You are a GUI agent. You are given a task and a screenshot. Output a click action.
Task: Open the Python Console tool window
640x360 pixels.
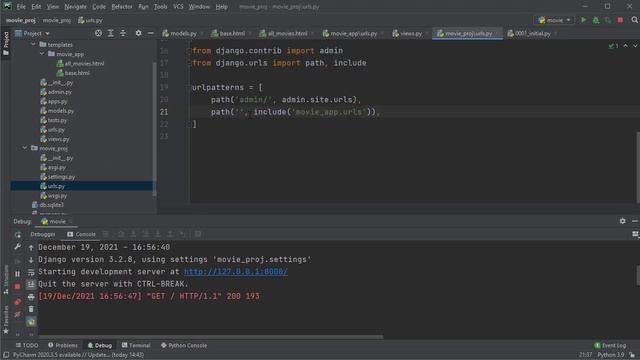point(184,345)
